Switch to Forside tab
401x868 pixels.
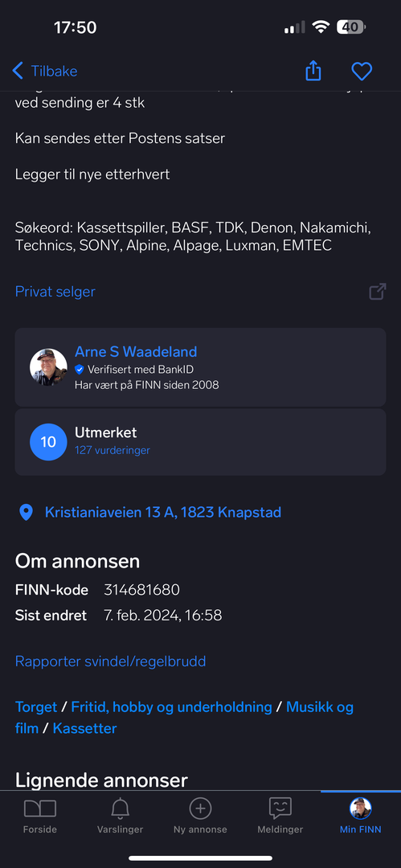[40, 816]
